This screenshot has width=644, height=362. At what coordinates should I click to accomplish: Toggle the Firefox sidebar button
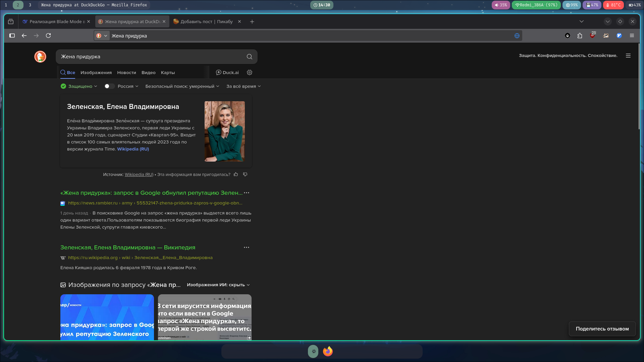12,36
